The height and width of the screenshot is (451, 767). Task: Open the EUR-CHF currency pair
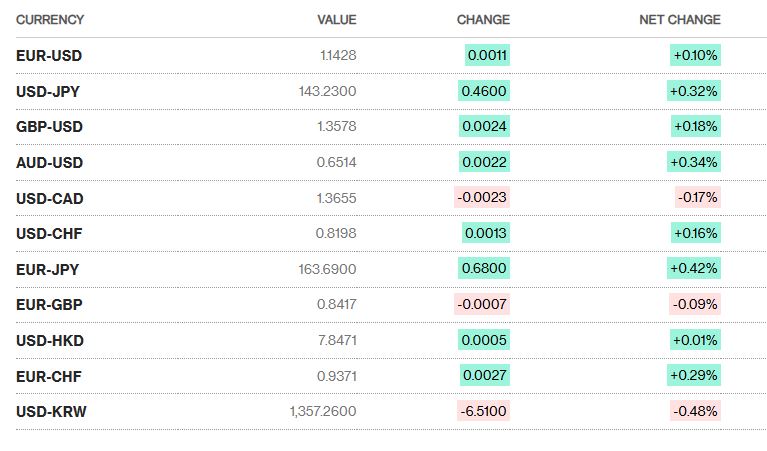click(x=48, y=377)
